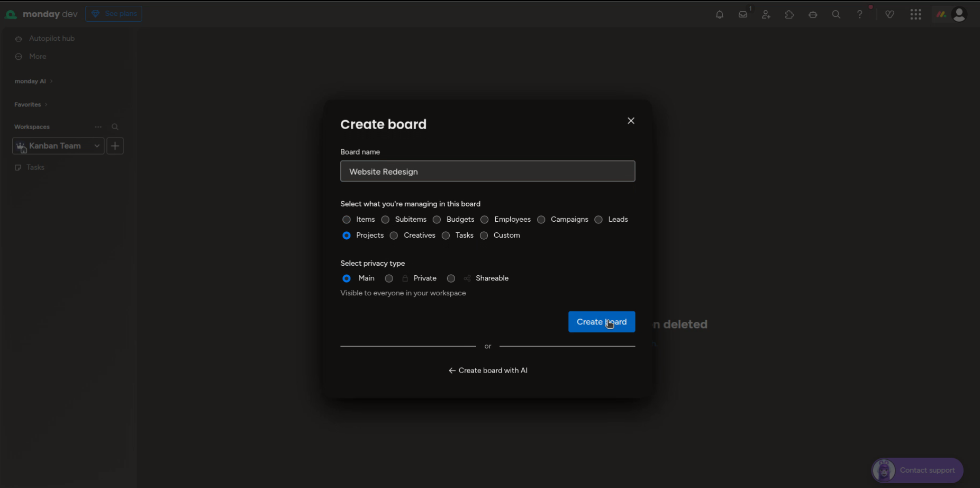The width and height of the screenshot is (980, 488).
Task: Open the Autopilot robot icon in header
Action: point(813,15)
